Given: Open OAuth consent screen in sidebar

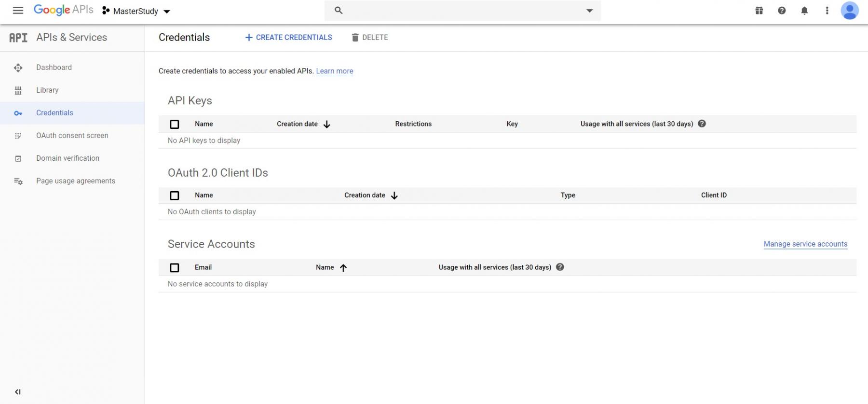Looking at the screenshot, I should [72, 136].
